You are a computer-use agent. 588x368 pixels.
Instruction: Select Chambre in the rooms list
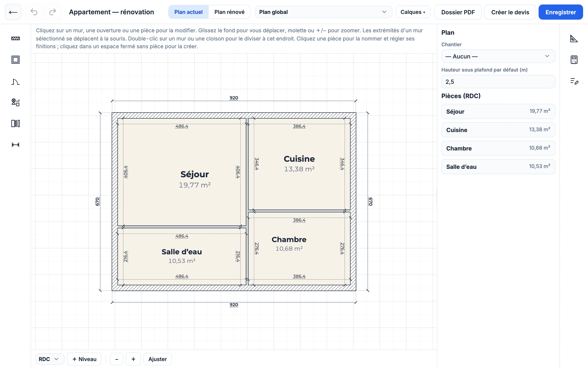[498, 148]
